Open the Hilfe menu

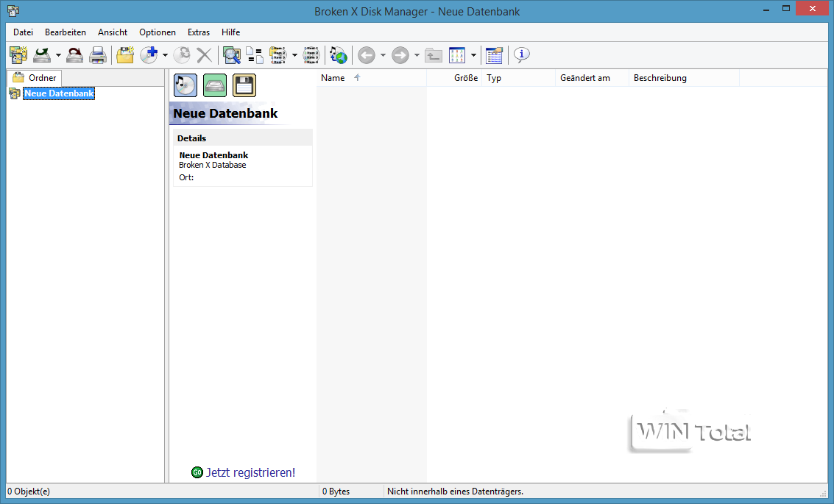[x=231, y=32]
